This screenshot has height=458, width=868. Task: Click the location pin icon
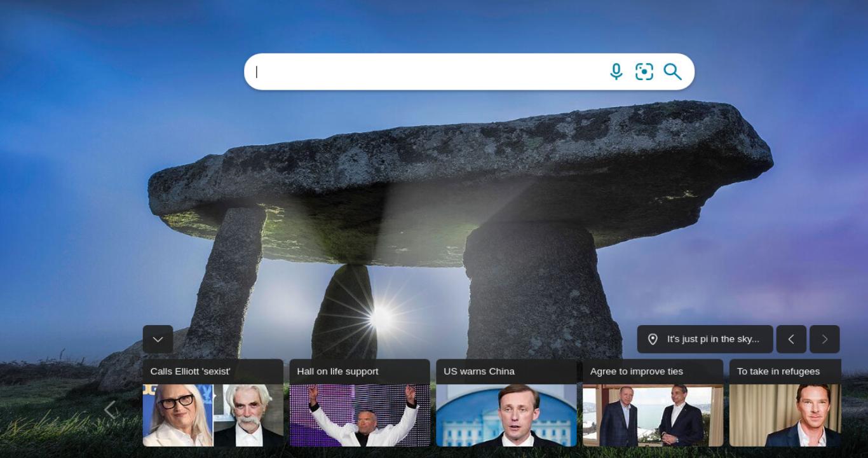(x=653, y=339)
